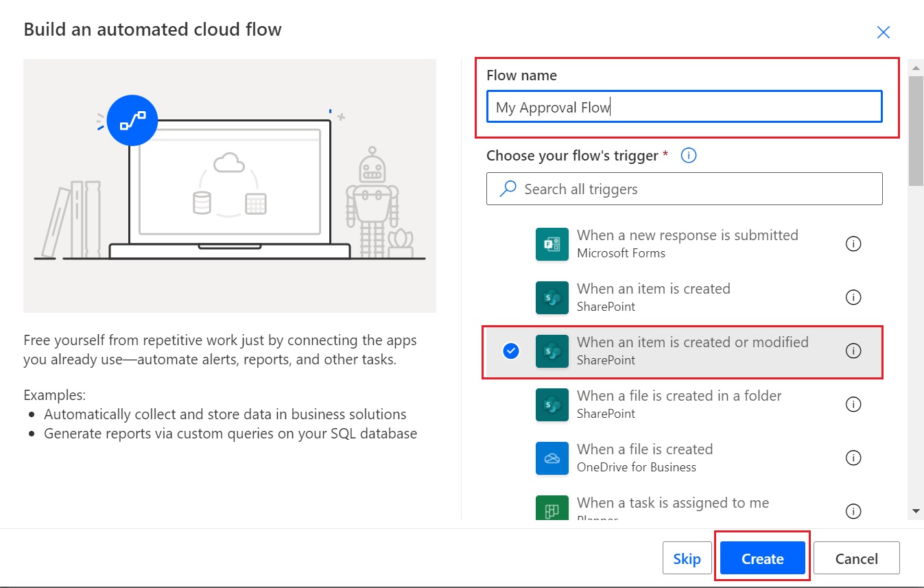
Task: Show info for OneDrive file created trigger
Action: pyautogui.click(x=853, y=458)
